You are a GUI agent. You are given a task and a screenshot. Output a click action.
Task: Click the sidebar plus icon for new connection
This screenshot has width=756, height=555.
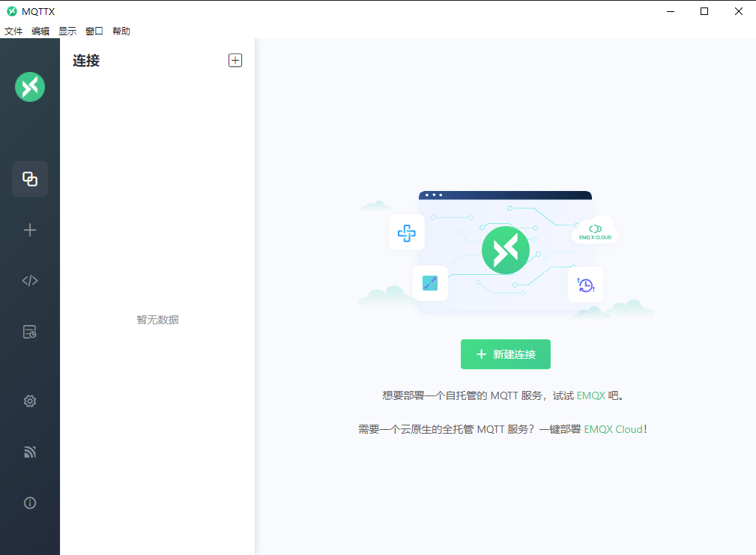click(30, 230)
